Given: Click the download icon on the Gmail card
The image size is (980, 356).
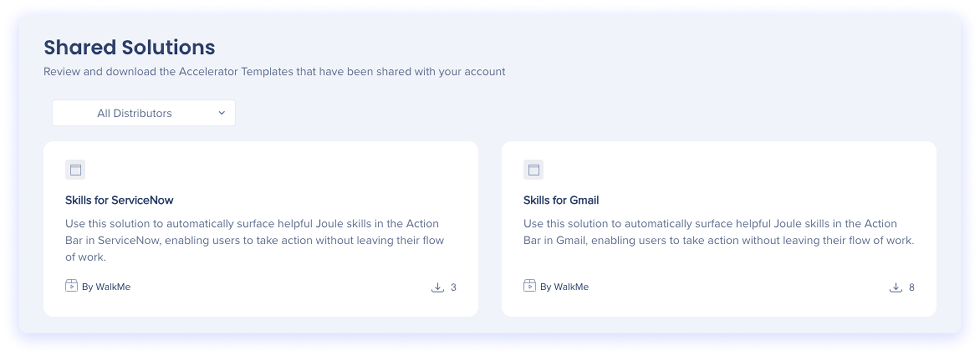Looking at the screenshot, I should [x=896, y=287].
